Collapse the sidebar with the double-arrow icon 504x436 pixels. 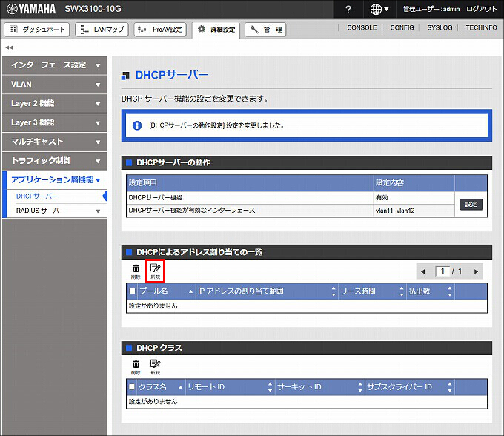(x=9, y=47)
